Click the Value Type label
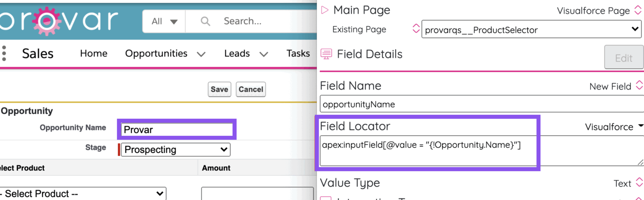This screenshot has height=200, width=644. tap(350, 183)
